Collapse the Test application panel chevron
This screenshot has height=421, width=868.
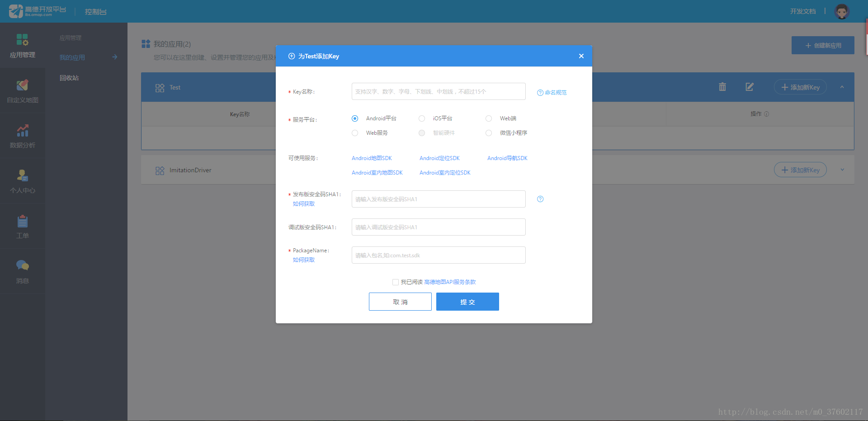tap(842, 87)
